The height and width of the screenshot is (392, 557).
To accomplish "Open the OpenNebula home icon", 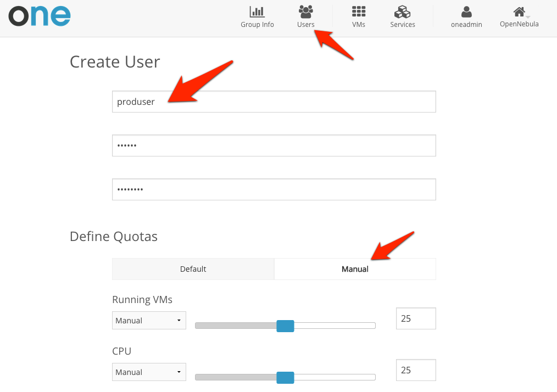I will tap(519, 12).
